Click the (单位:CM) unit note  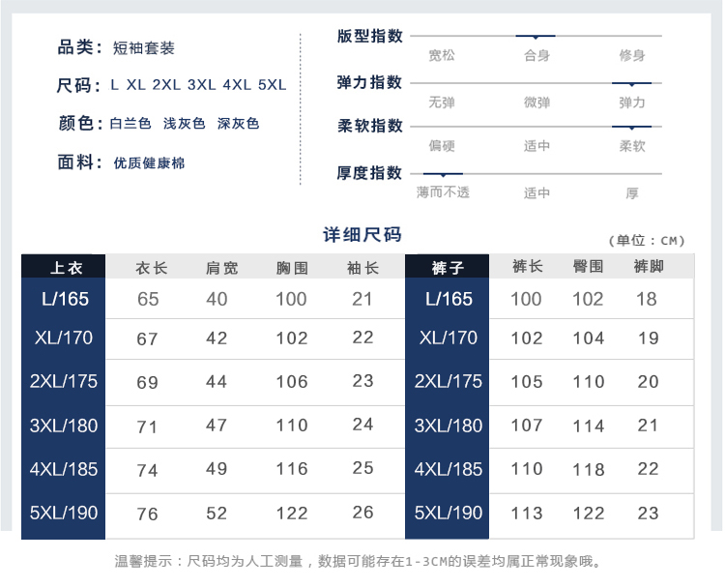click(x=647, y=241)
